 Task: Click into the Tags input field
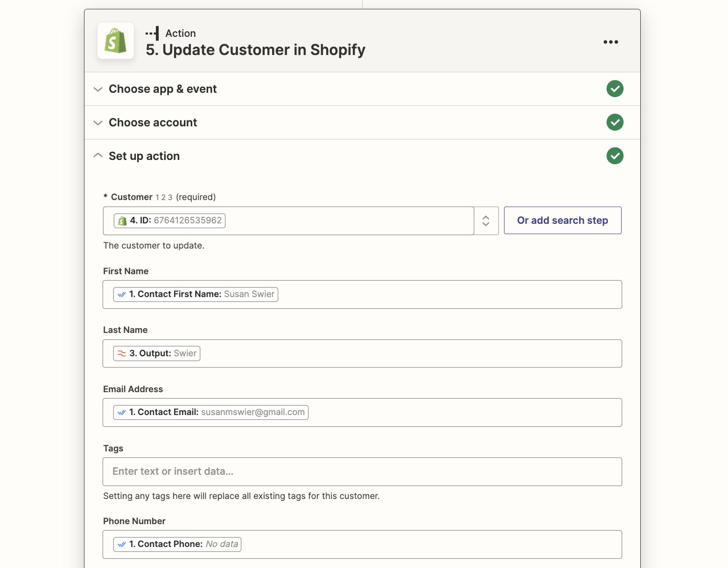[362, 471]
